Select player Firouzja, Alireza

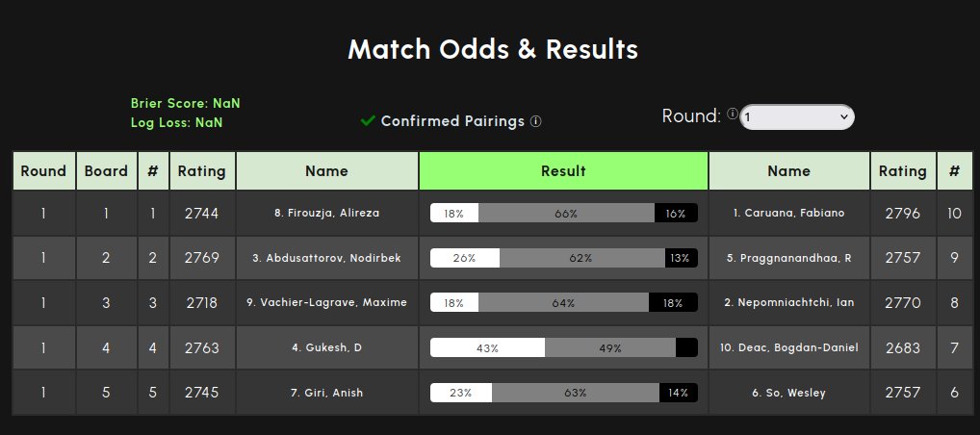click(326, 213)
